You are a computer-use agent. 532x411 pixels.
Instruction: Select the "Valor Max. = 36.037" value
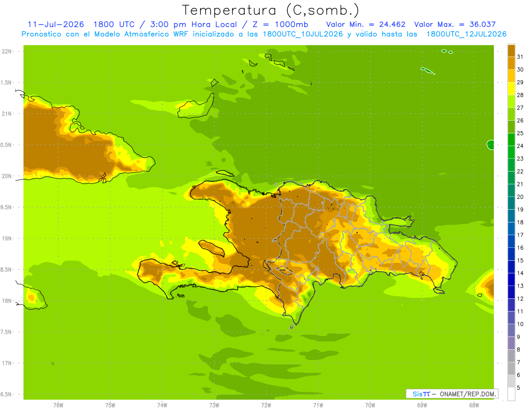455,24
